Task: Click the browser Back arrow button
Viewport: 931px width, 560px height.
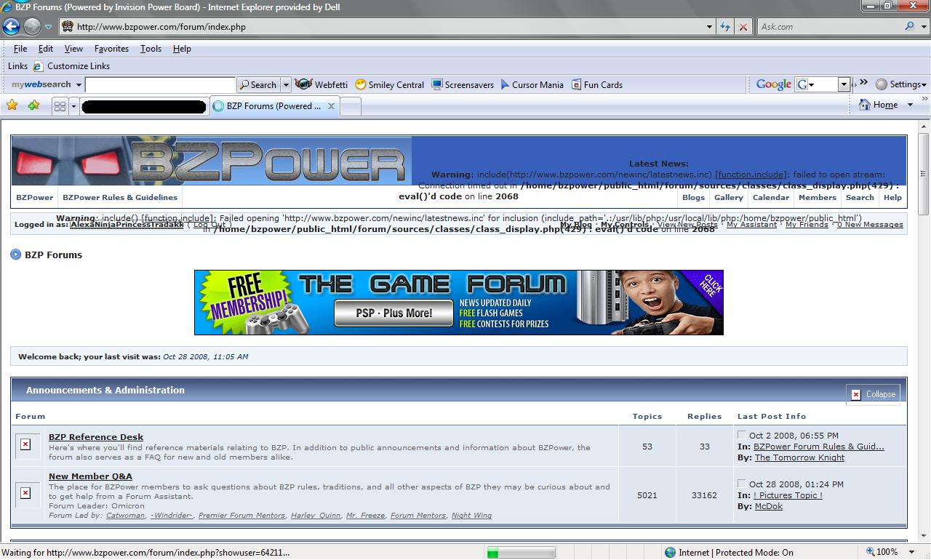Action: [x=11, y=27]
